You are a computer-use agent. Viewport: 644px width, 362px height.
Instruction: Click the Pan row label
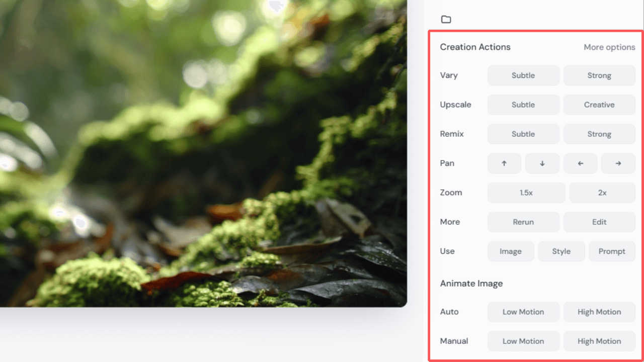pos(447,163)
